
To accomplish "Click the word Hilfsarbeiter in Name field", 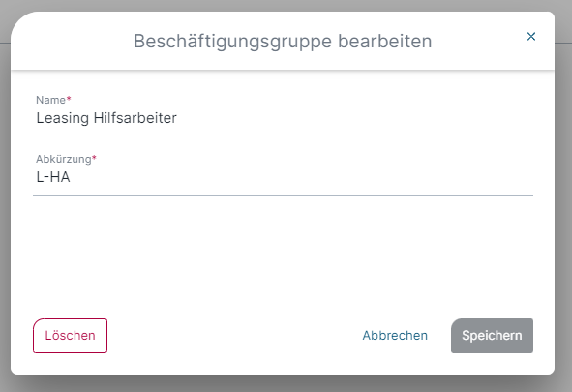I will (135, 118).
